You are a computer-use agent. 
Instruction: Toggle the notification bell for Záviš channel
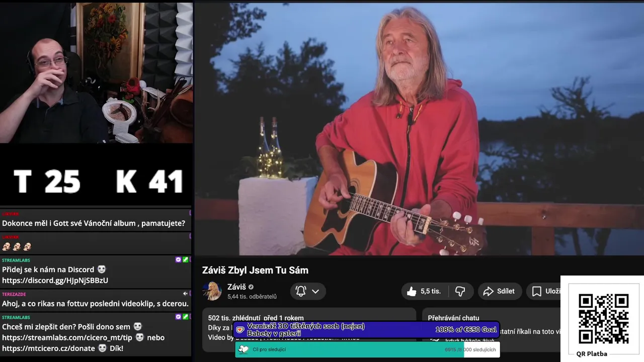301,291
